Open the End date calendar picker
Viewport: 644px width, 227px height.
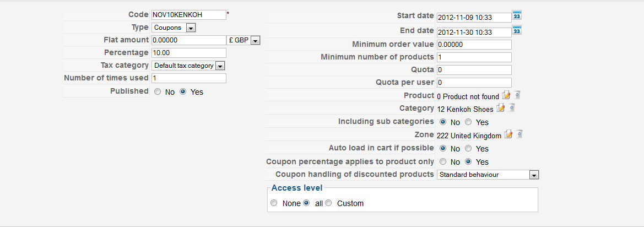517,30
